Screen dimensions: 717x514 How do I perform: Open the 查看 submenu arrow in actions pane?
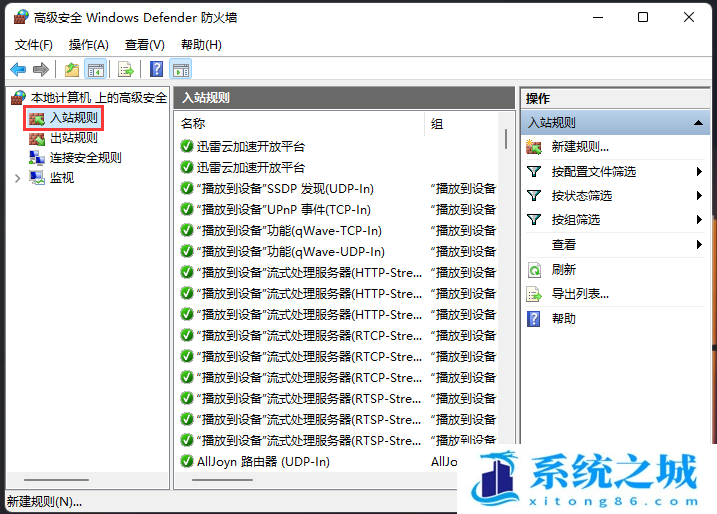click(x=699, y=245)
